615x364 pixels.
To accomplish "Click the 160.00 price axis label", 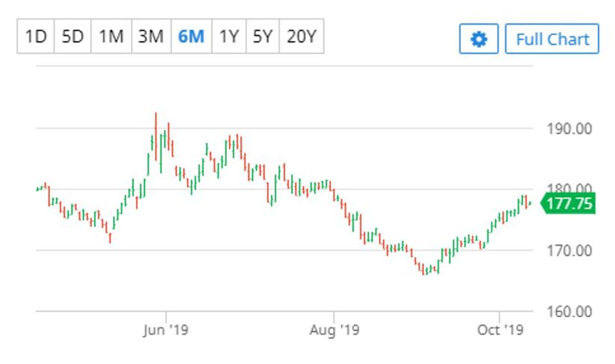I will [x=569, y=311].
